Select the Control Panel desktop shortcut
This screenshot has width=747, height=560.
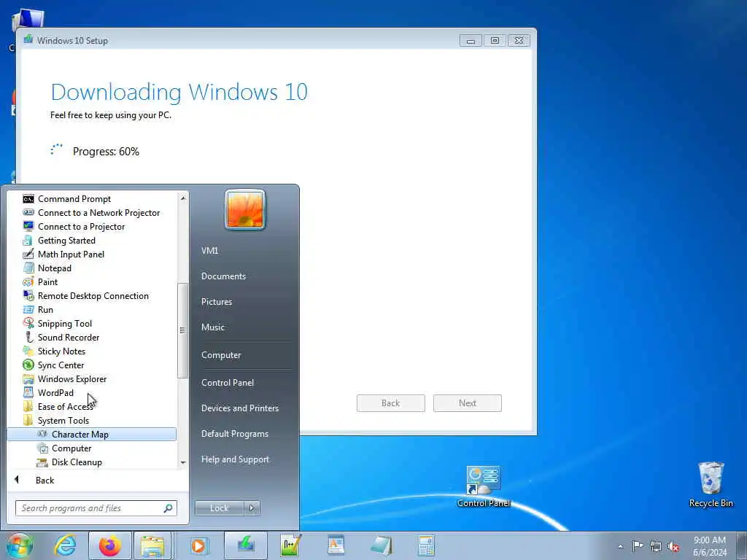[484, 486]
